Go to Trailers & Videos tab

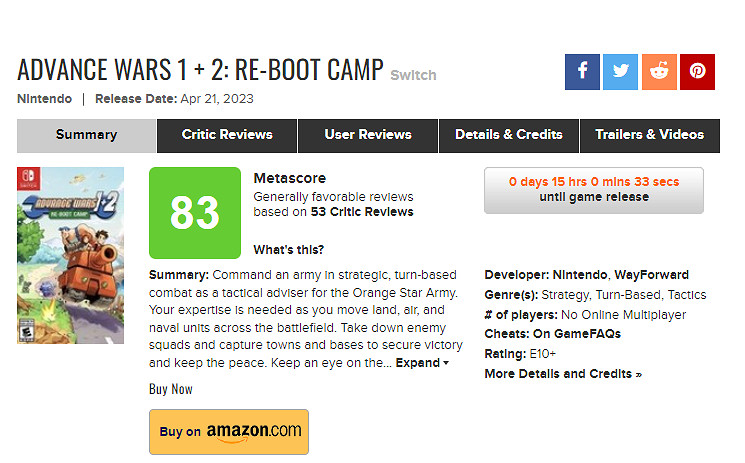coord(649,135)
